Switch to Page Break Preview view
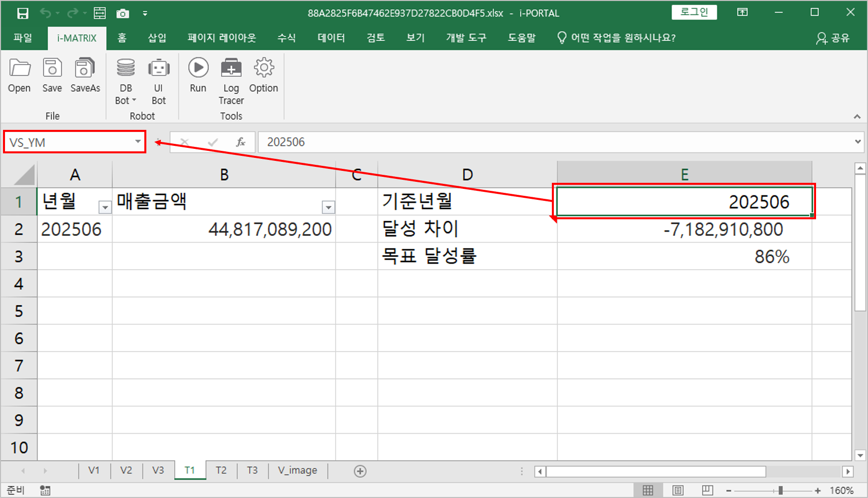 point(707,490)
